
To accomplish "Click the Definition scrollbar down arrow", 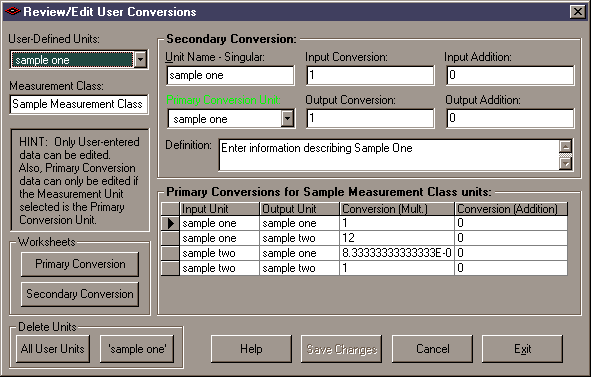I will coord(565,164).
